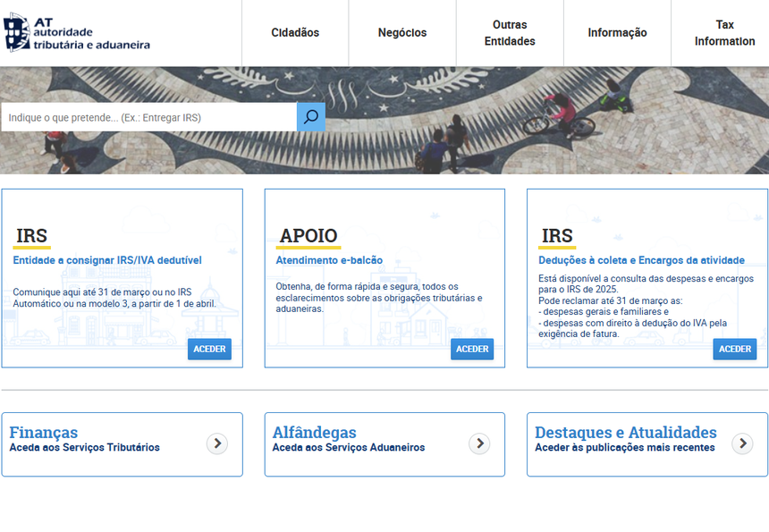Viewport: 769px width, 532px height.
Task: Open Destaques e Atualidades publications
Action: click(x=626, y=432)
